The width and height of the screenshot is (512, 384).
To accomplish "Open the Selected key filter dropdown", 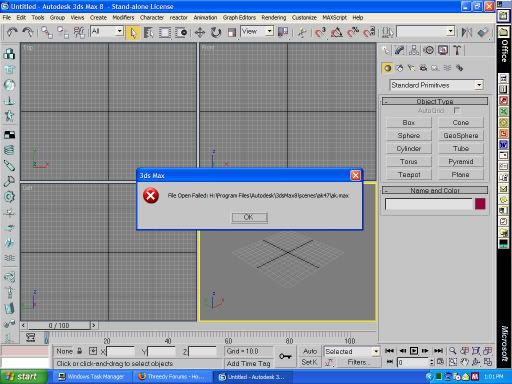I will coord(351,351).
